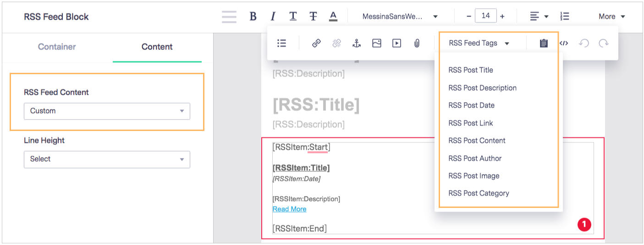Toggle strikethrough formatting
The image size is (644, 245).
tap(313, 16)
